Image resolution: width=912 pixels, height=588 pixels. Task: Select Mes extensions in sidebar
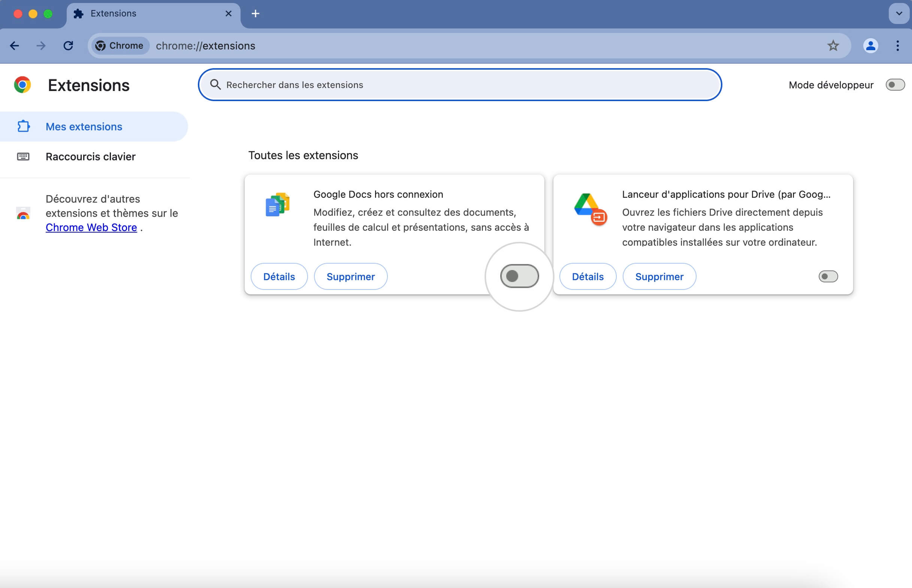pos(94,127)
